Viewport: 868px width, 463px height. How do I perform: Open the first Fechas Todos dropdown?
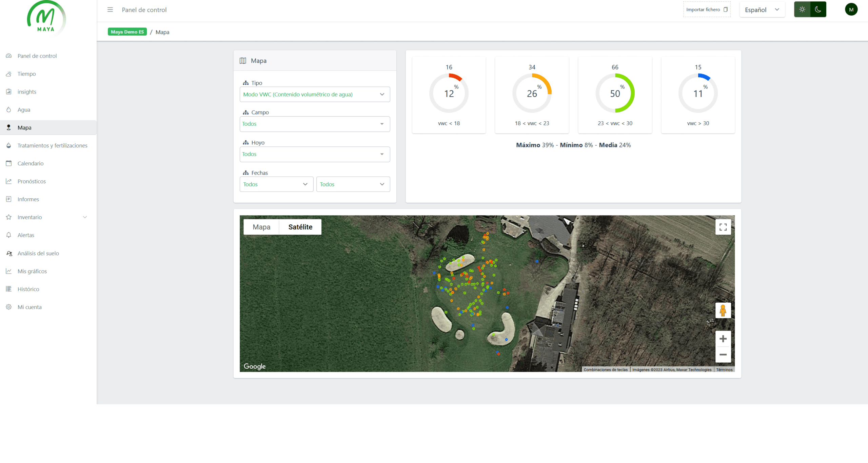pyautogui.click(x=276, y=184)
